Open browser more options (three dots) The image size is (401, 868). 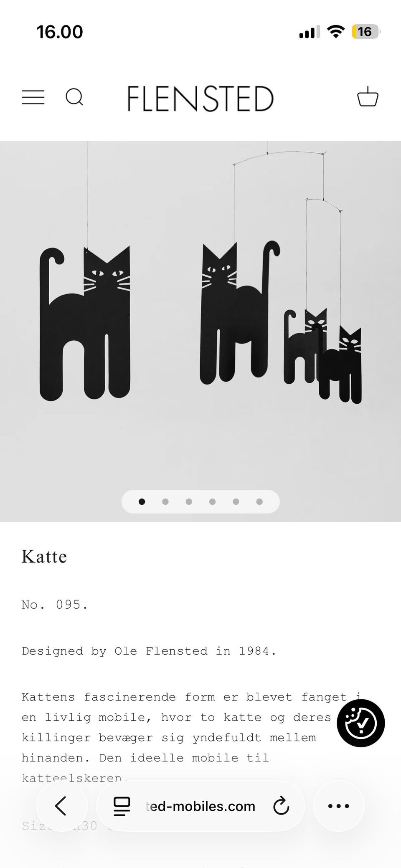(x=339, y=806)
